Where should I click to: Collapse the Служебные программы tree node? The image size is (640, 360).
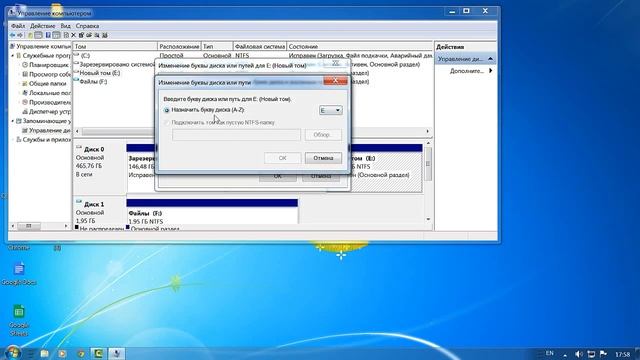pyautogui.click(x=13, y=56)
